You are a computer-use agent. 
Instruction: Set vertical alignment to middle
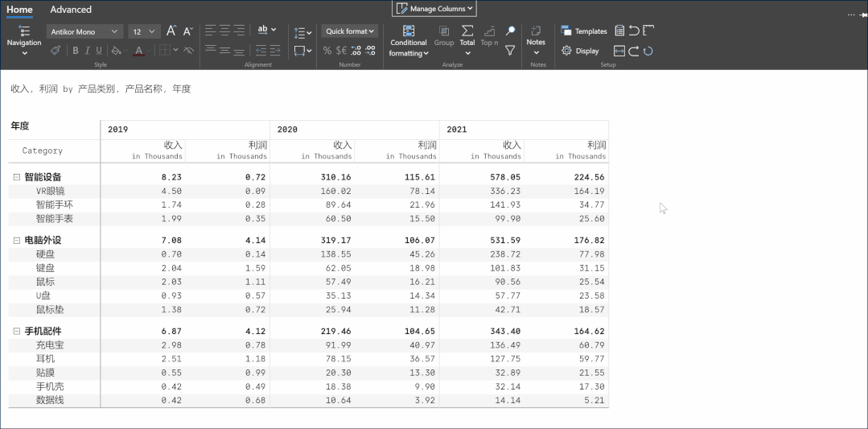pos(224,50)
